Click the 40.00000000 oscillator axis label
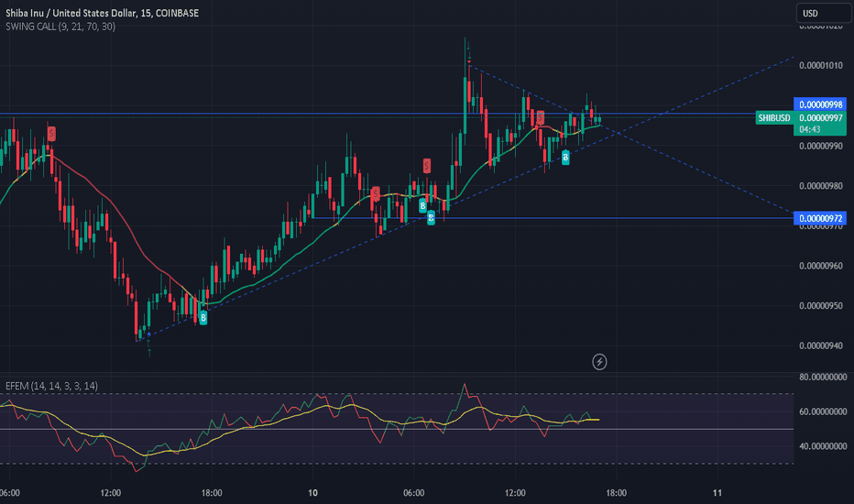This screenshot has height=504, width=854. [823, 446]
